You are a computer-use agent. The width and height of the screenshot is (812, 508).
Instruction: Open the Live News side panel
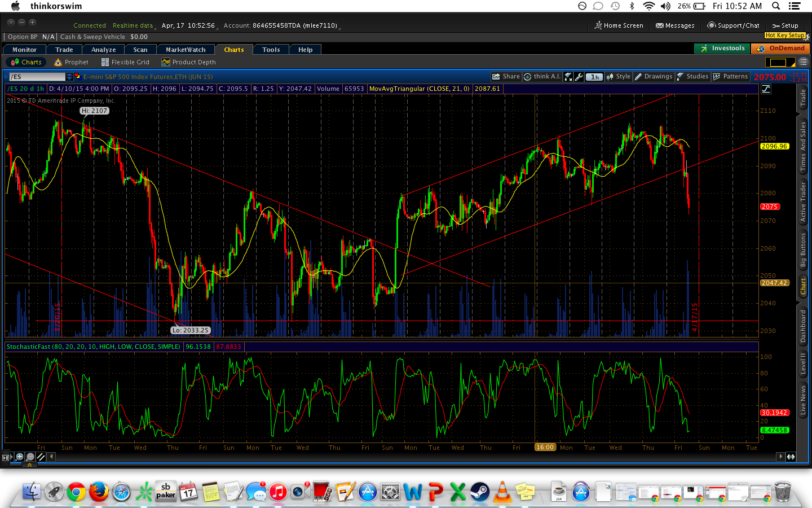click(x=803, y=400)
